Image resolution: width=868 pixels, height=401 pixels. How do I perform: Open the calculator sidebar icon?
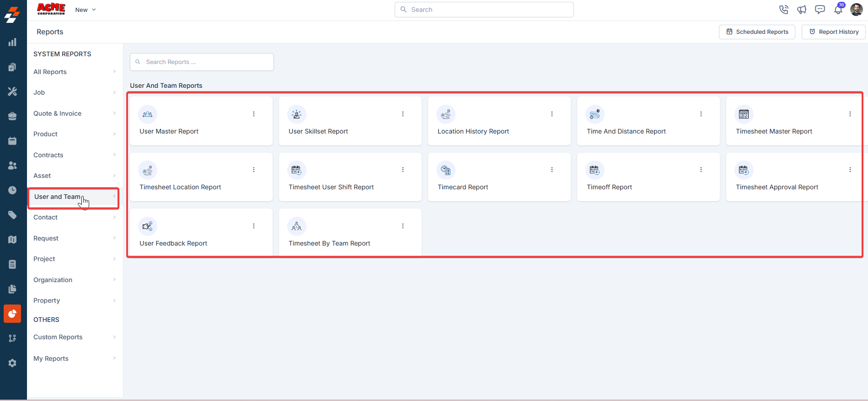click(12, 264)
